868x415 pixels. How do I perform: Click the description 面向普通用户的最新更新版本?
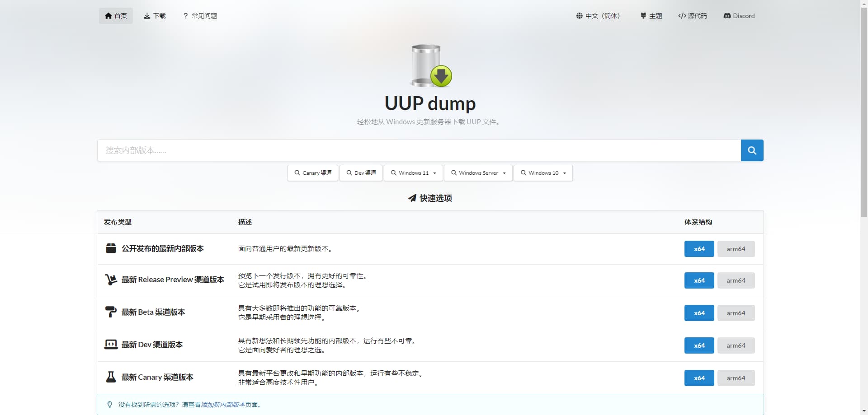pyautogui.click(x=287, y=249)
